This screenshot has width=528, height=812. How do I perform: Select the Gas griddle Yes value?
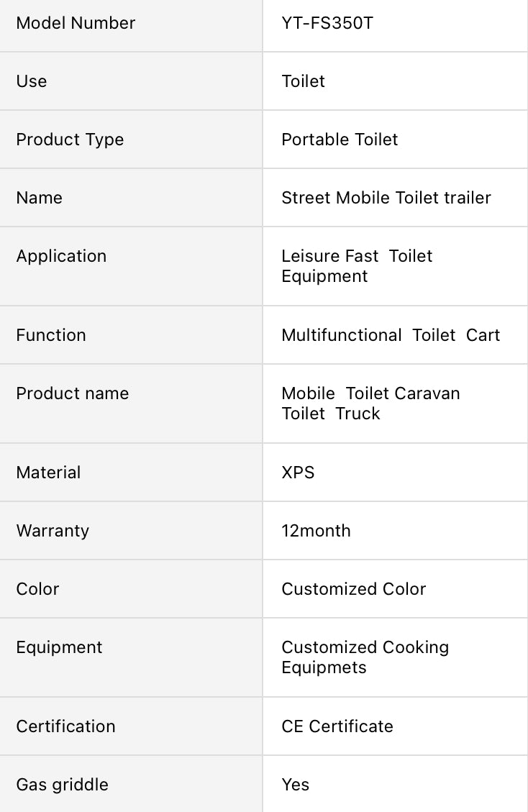coord(295,785)
